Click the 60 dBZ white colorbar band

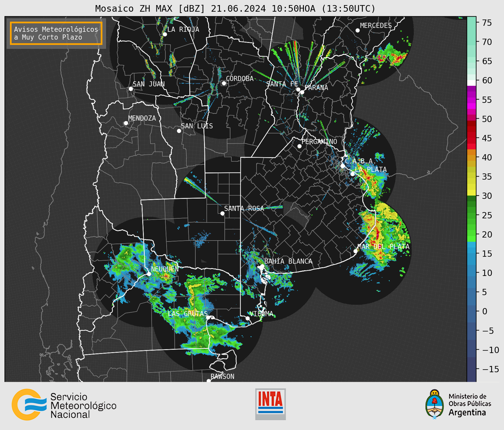tap(471, 83)
